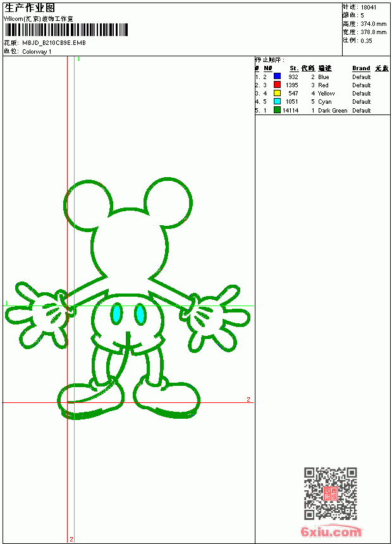Viewport: 392px width, 544px height.
Task: Click the stitch count value 18041
Action: point(369,8)
